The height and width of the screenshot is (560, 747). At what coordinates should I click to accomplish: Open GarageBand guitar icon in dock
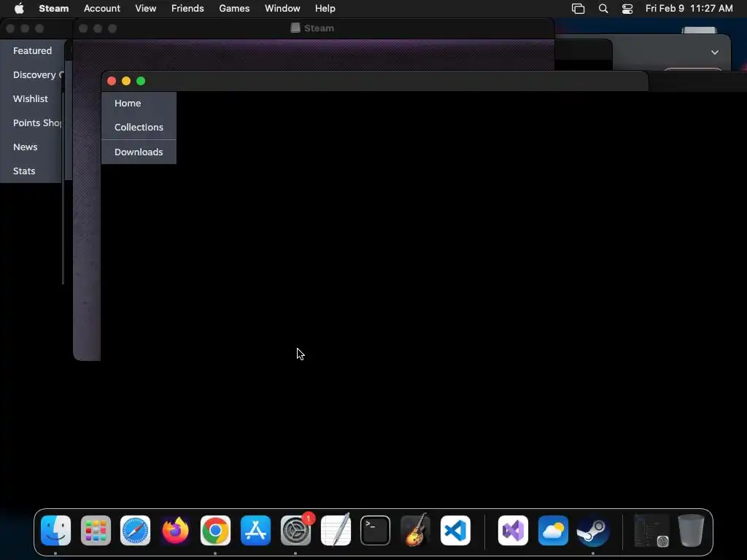click(x=415, y=531)
